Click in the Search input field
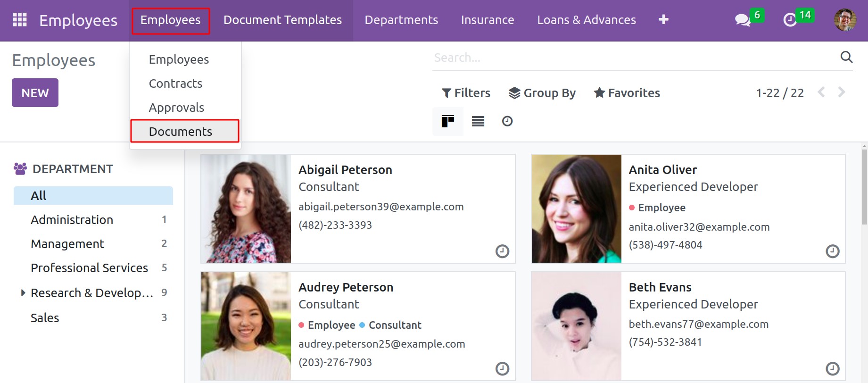868x383 pixels. [x=632, y=58]
